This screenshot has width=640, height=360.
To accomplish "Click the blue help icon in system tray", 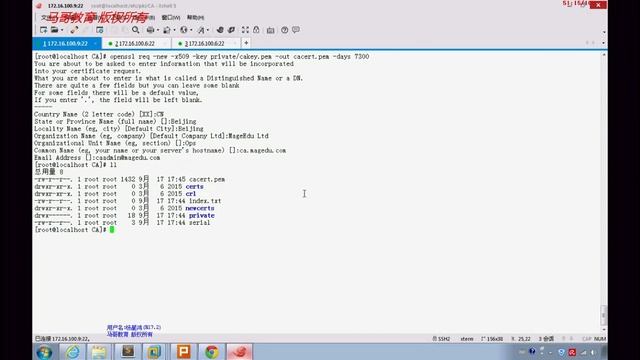I will pos(532,351).
